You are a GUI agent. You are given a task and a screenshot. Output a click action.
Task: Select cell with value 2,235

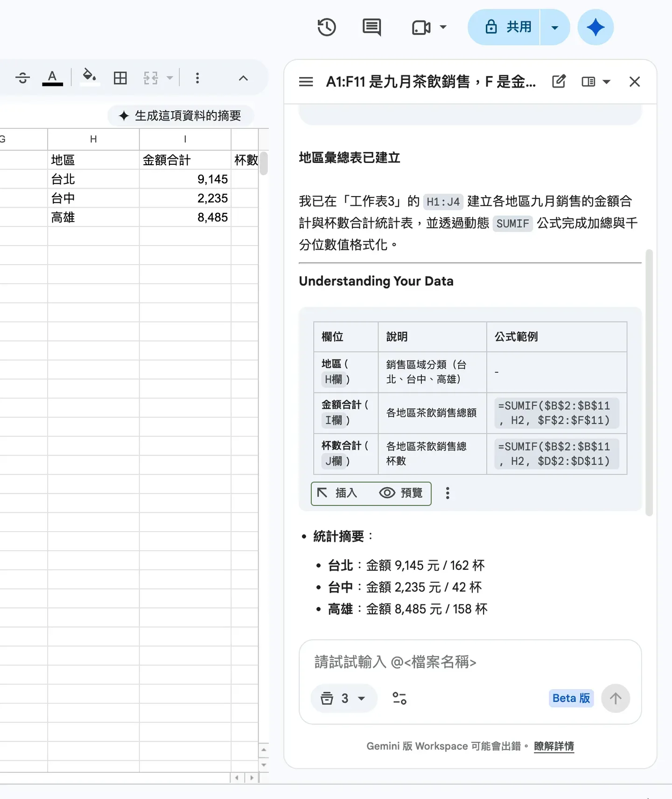coord(185,198)
